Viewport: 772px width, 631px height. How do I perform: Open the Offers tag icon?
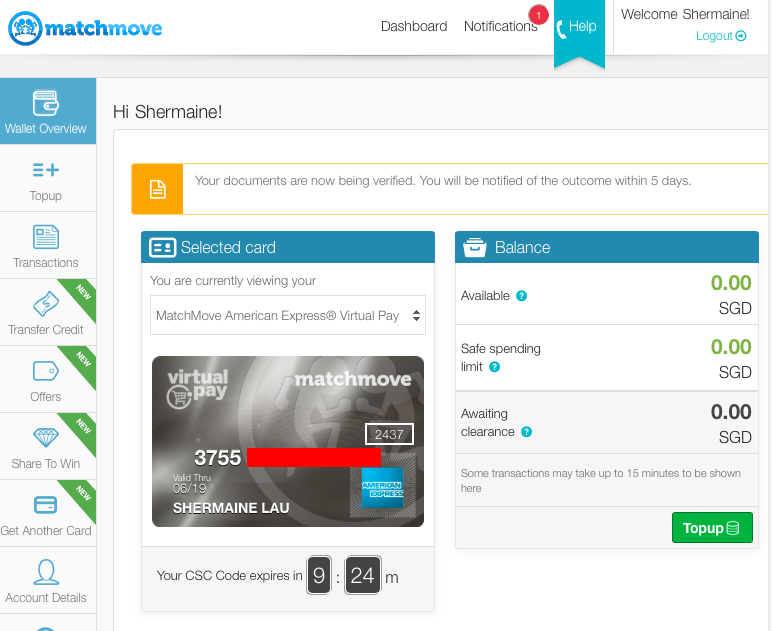coord(46,371)
